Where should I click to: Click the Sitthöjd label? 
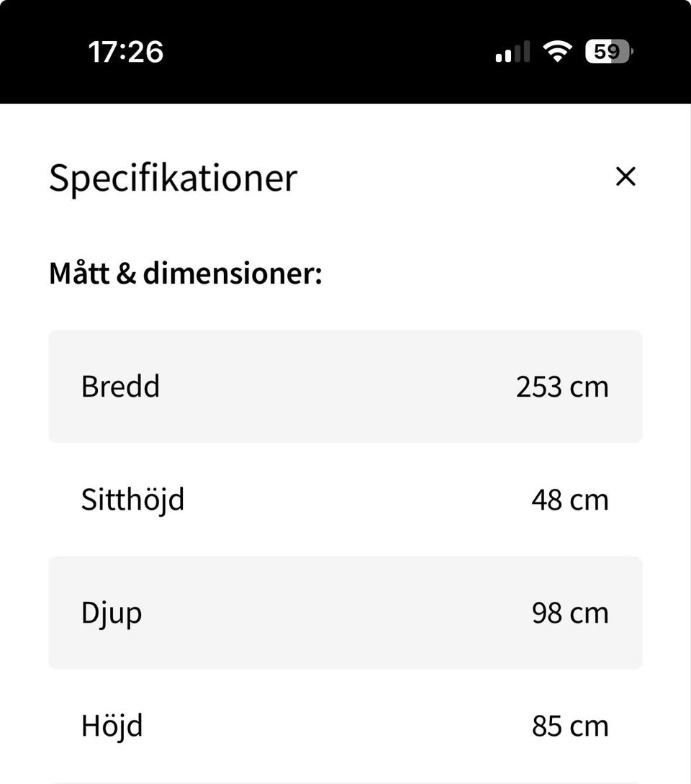pyautogui.click(x=132, y=500)
